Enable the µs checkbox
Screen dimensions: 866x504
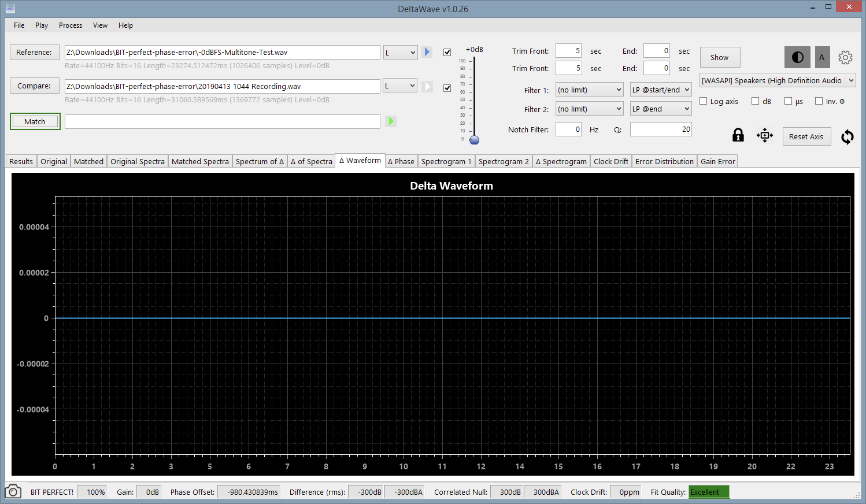click(x=788, y=101)
